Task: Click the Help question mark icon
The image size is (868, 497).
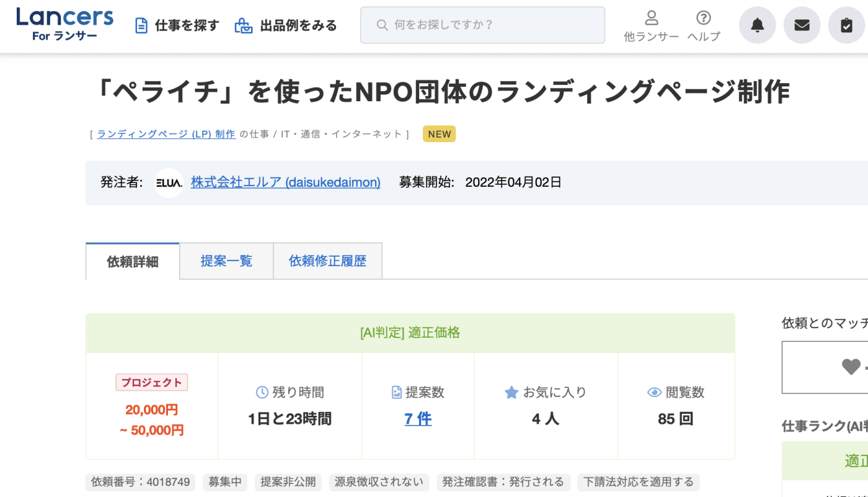Action: (703, 18)
